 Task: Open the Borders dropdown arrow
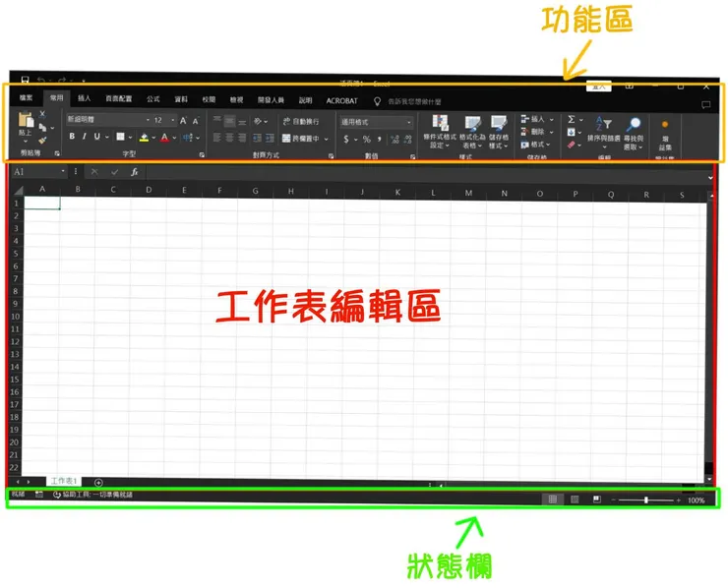coord(130,137)
